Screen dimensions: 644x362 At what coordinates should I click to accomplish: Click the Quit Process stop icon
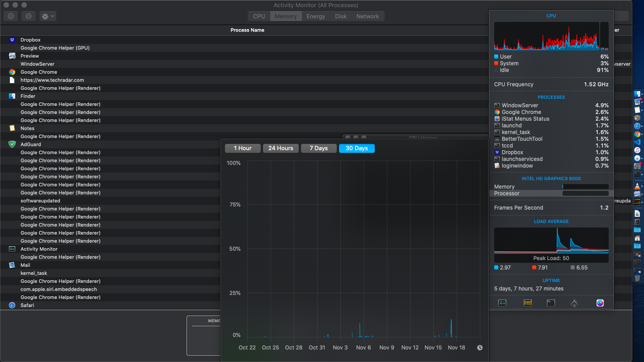[x=11, y=16]
